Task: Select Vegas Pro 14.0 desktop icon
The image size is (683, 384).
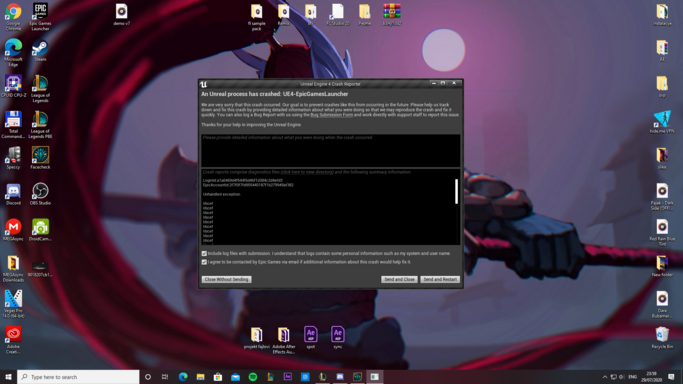Action: [x=13, y=304]
